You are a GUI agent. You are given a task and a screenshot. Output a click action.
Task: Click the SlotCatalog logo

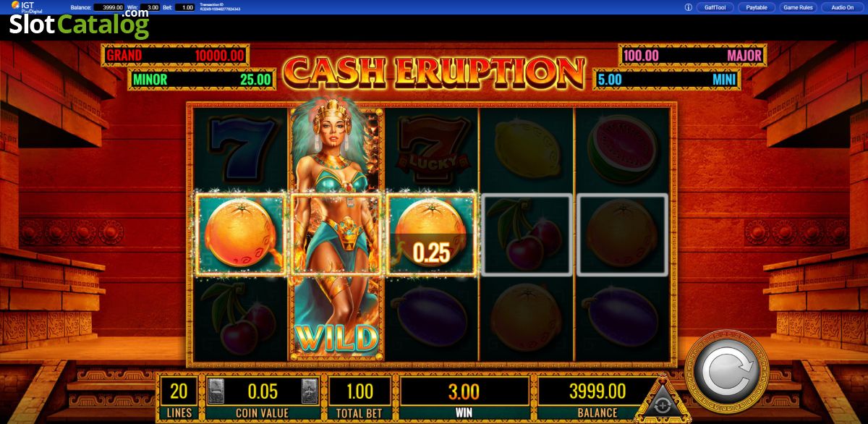click(78, 25)
